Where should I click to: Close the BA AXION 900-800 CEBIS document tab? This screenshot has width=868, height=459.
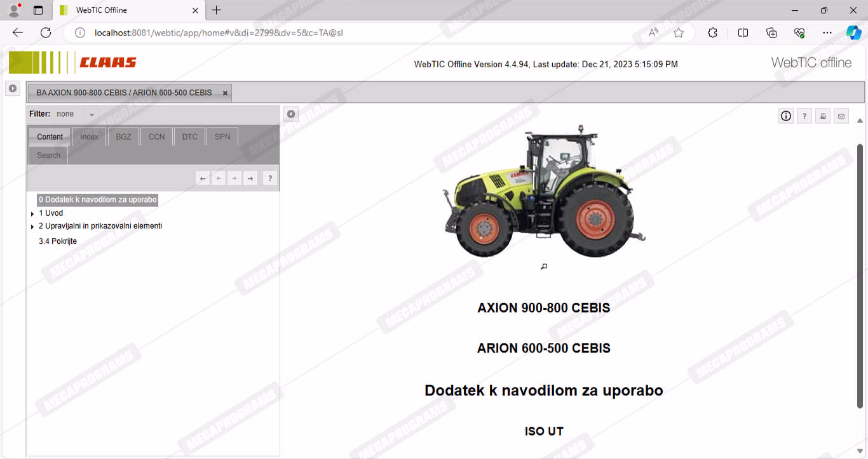[x=225, y=93]
